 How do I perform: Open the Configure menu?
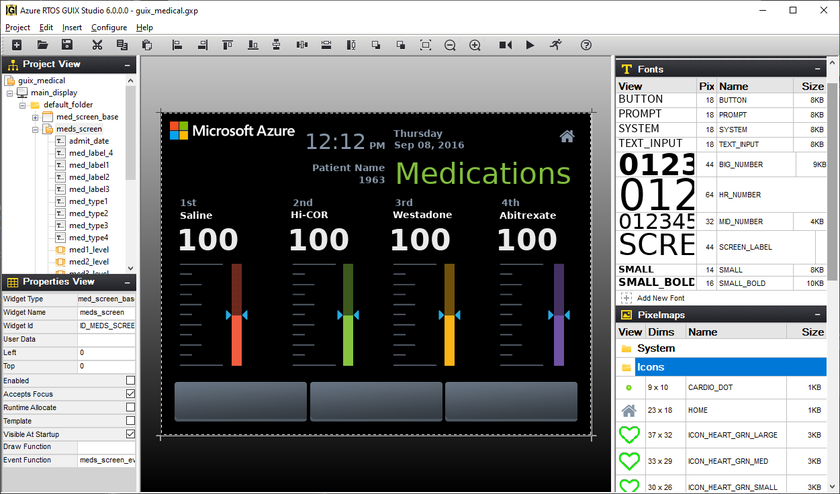[109, 27]
